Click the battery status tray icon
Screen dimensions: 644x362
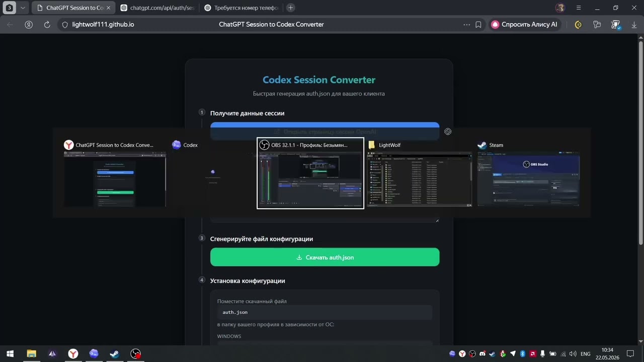553,354
